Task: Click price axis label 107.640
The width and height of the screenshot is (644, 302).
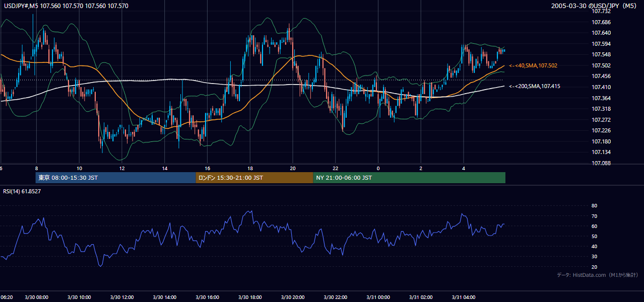Action: point(601,33)
